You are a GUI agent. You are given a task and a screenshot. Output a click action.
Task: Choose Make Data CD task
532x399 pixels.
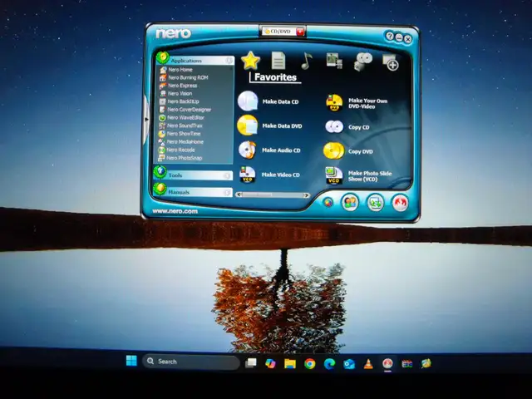click(280, 101)
